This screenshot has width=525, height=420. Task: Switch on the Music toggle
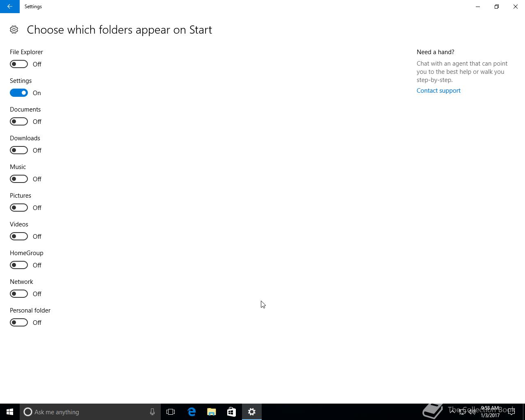pos(19,179)
